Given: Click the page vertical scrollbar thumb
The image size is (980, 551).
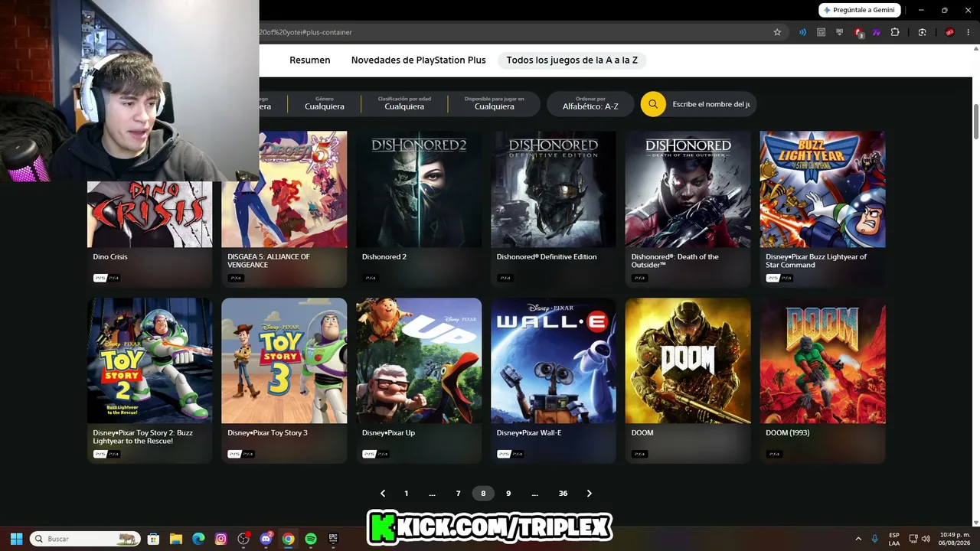Looking at the screenshot, I should (x=976, y=121).
